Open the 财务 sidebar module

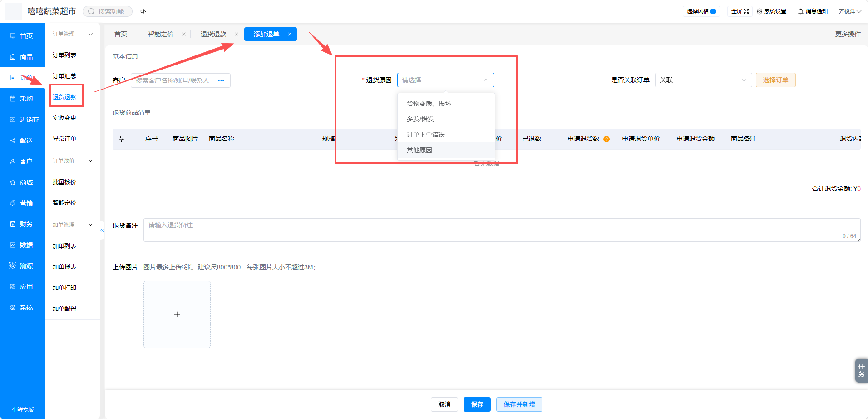(x=22, y=224)
